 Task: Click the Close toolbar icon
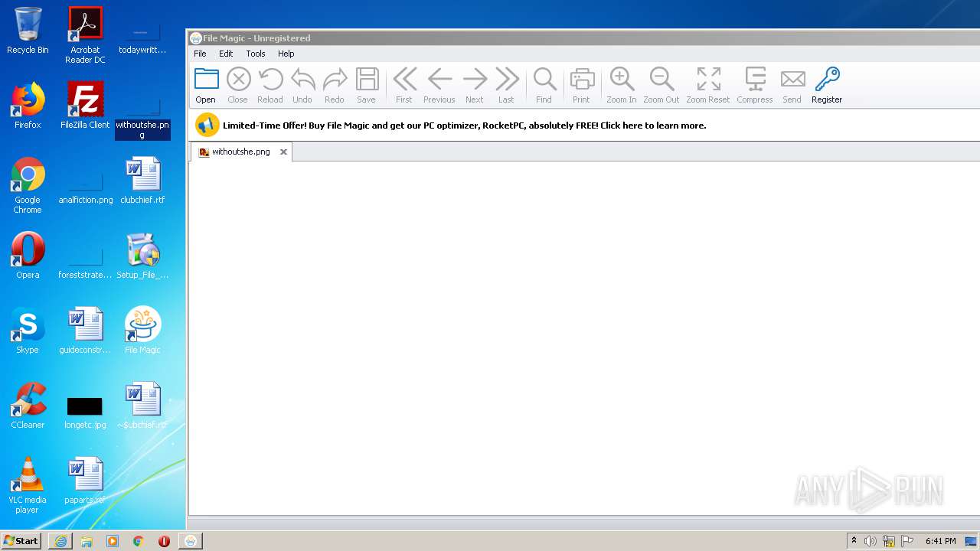coord(238,79)
